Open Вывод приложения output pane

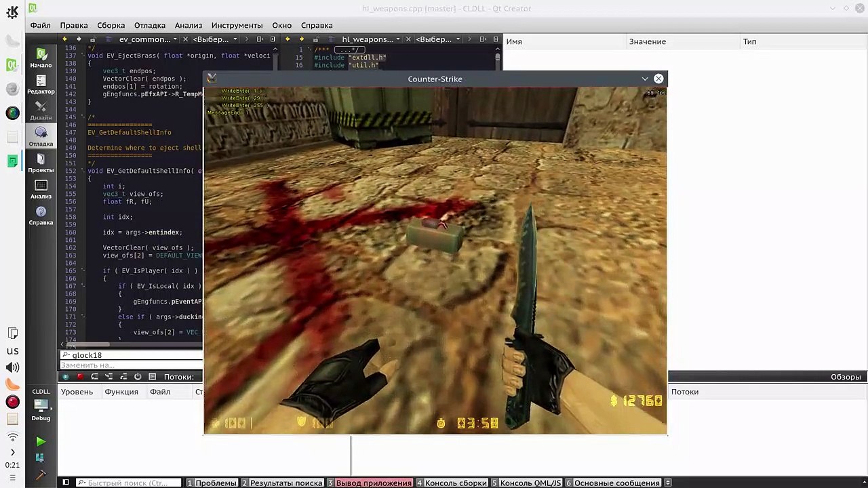(x=370, y=483)
